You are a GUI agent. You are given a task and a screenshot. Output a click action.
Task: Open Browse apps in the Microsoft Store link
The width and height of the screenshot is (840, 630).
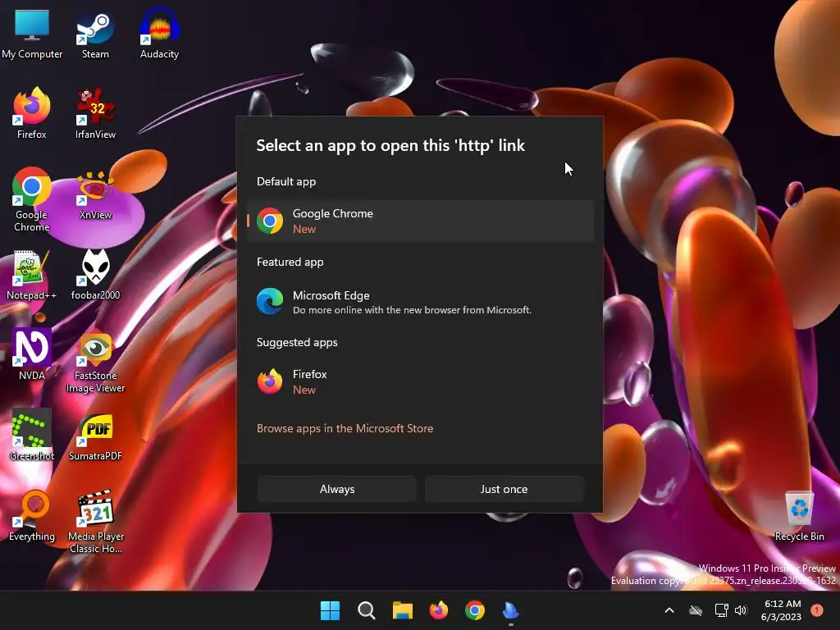[345, 428]
